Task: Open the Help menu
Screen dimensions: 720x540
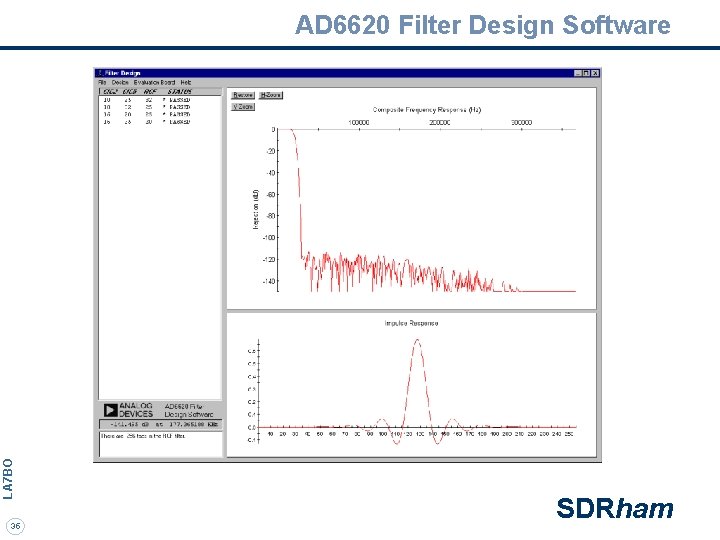Action: pyautogui.click(x=186, y=82)
